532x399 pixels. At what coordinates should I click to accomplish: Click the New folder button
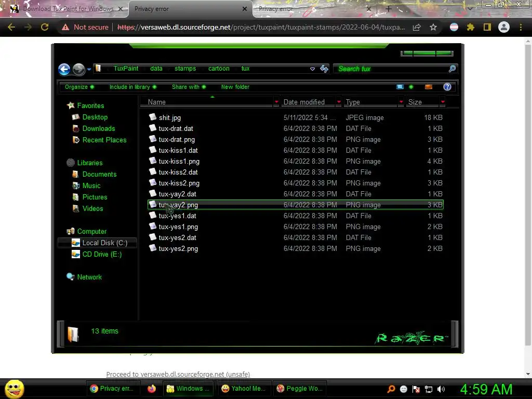click(235, 87)
